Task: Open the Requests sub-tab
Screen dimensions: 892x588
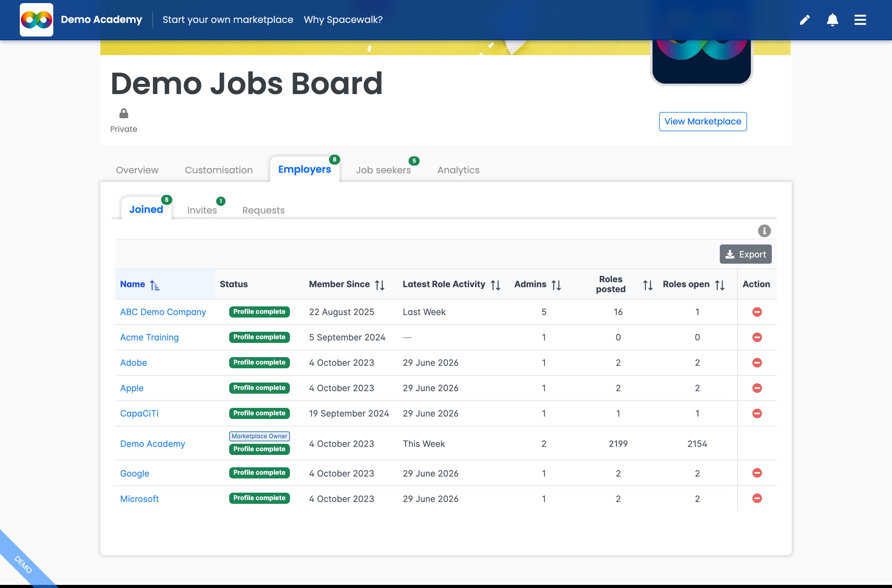Action: pyautogui.click(x=264, y=210)
